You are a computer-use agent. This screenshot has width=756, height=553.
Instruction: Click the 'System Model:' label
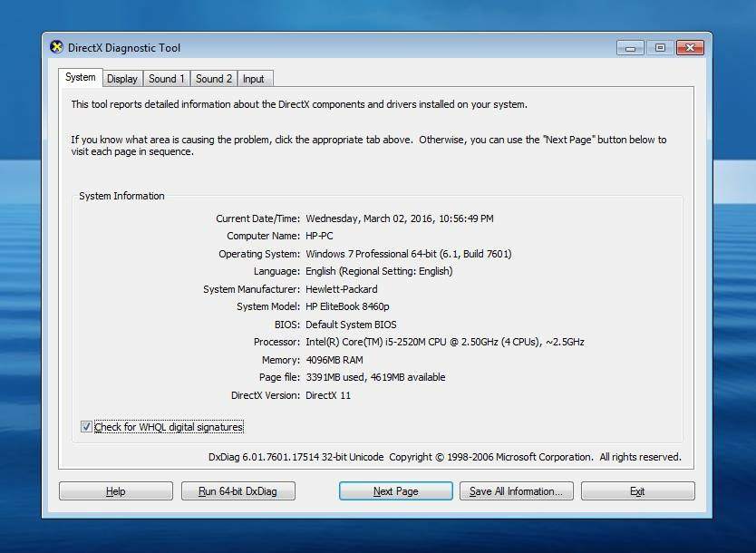coord(268,306)
